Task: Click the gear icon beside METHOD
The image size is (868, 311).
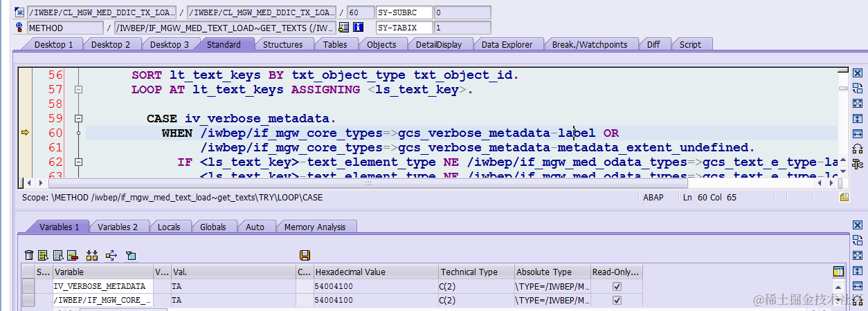Action: tap(19, 28)
